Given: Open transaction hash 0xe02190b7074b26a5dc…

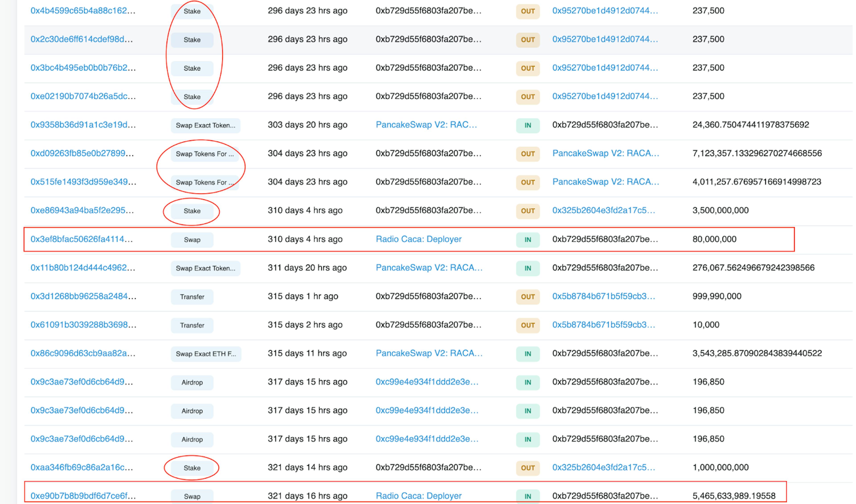Looking at the screenshot, I should pyautogui.click(x=83, y=97).
